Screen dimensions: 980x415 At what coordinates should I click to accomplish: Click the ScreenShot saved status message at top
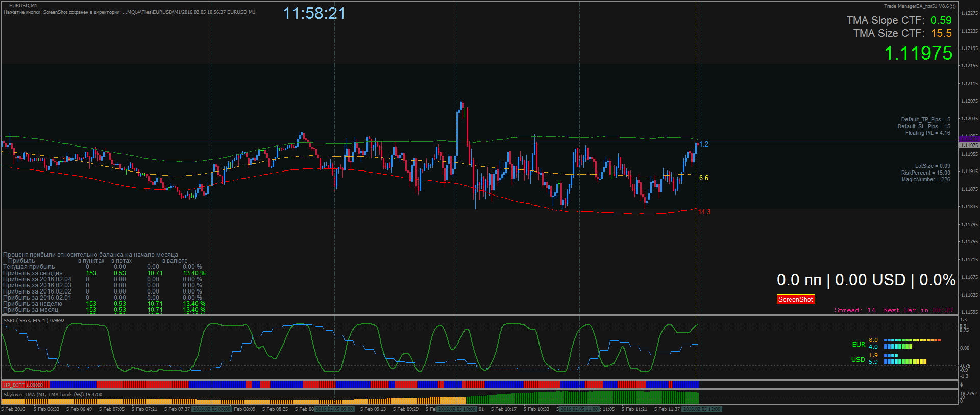click(x=129, y=12)
